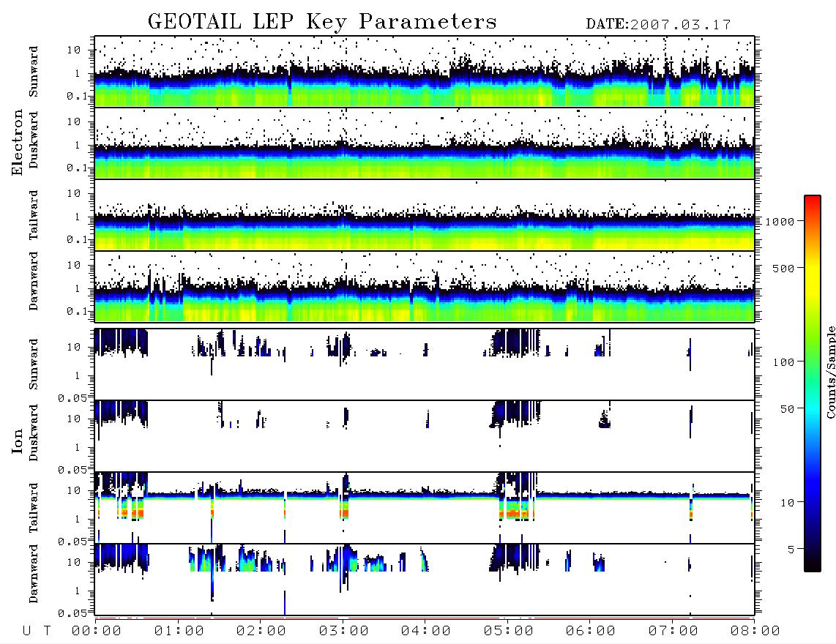Click the U T axis label
Viewport: 836px width, 644px height.
click(x=37, y=632)
